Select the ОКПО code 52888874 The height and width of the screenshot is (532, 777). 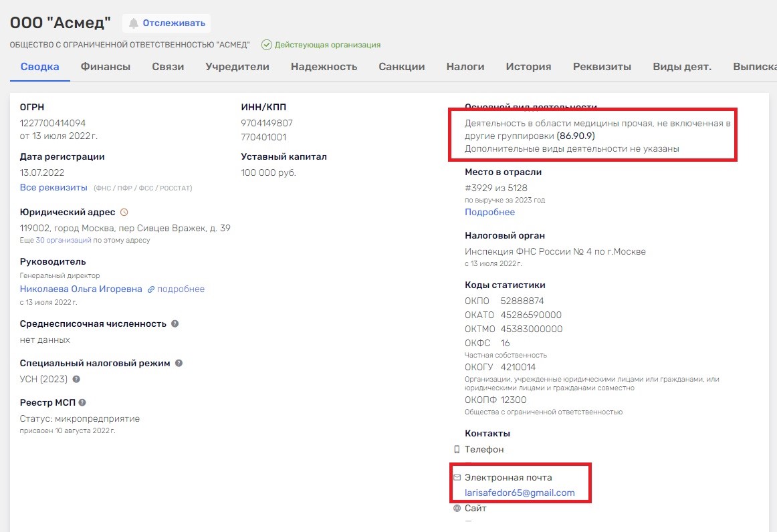pyautogui.click(x=522, y=301)
